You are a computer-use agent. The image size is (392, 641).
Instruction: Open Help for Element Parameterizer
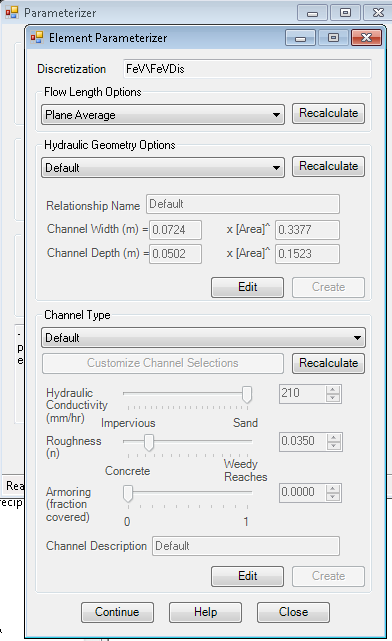tap(205, 612)
